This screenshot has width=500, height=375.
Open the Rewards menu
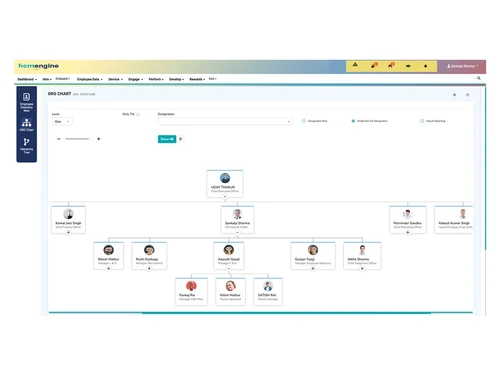[x=197, y=79]
